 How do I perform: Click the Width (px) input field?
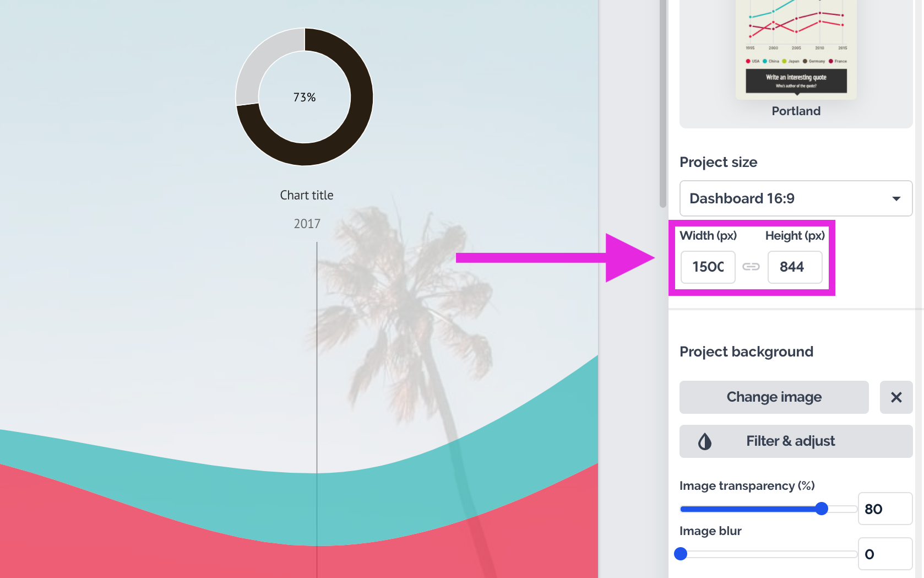tap(708, 267)
